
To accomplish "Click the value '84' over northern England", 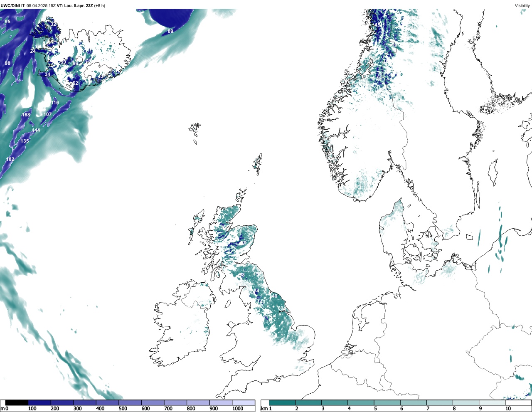I will pos(256,291).
